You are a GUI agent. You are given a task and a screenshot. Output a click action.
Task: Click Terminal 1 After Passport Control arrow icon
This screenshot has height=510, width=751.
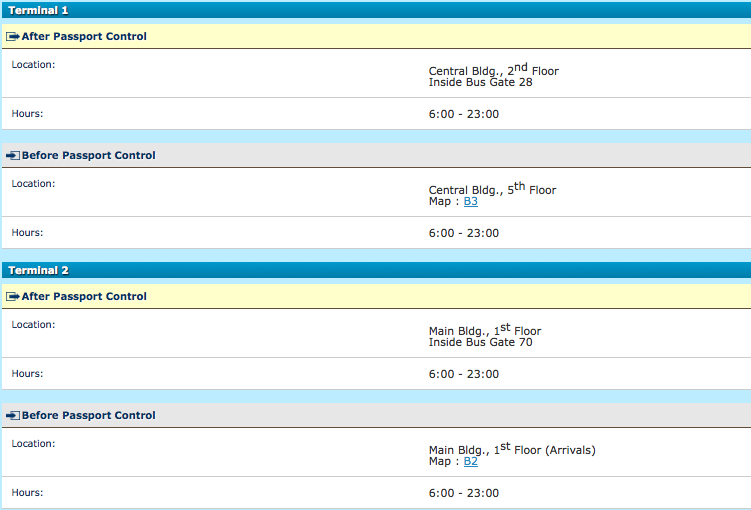click(13, 36)
